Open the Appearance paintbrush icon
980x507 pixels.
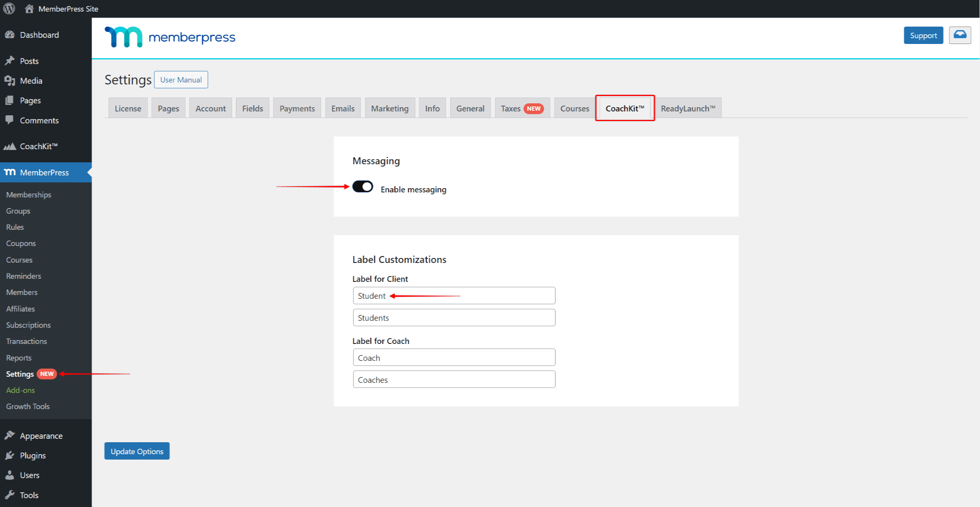(x=10, y=436)
